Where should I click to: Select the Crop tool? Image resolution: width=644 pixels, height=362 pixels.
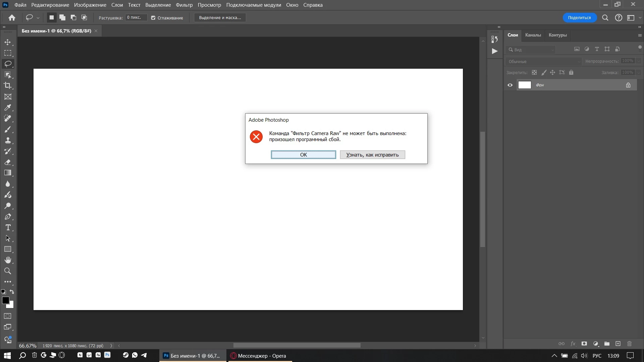[8, 85]
